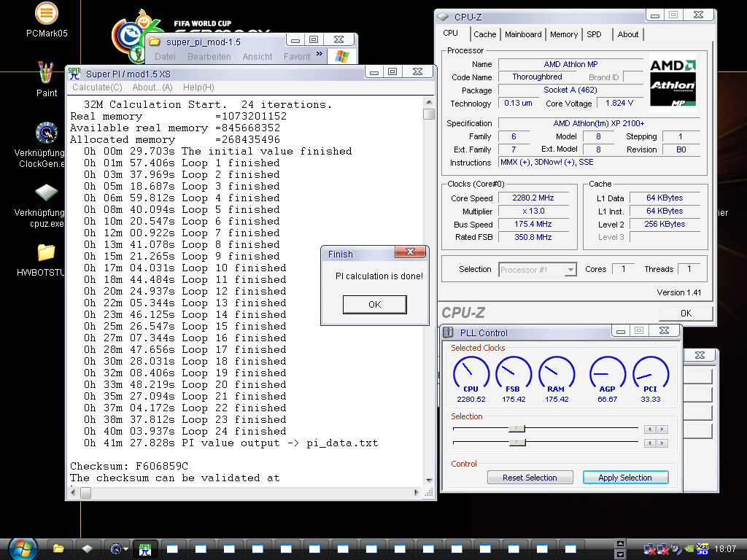Click the taskbar clock showing 18:07
The image size is (747, 560).
point(725,549)
